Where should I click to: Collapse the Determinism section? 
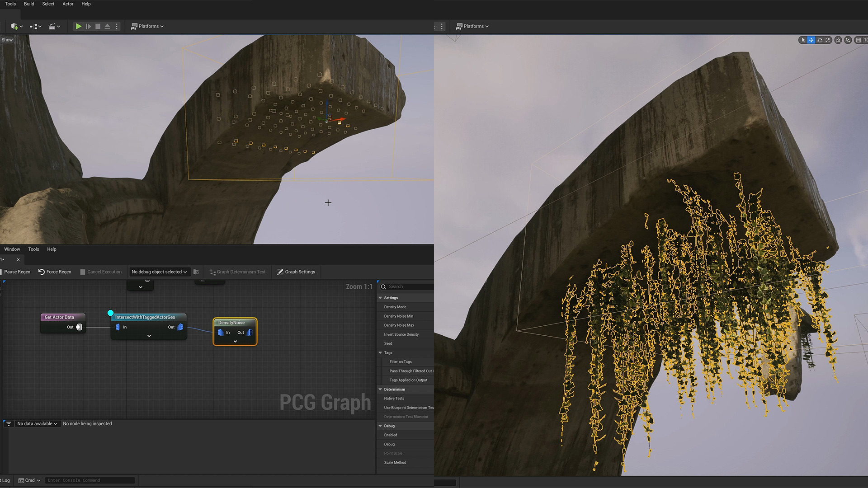click(x=380, y=389)
